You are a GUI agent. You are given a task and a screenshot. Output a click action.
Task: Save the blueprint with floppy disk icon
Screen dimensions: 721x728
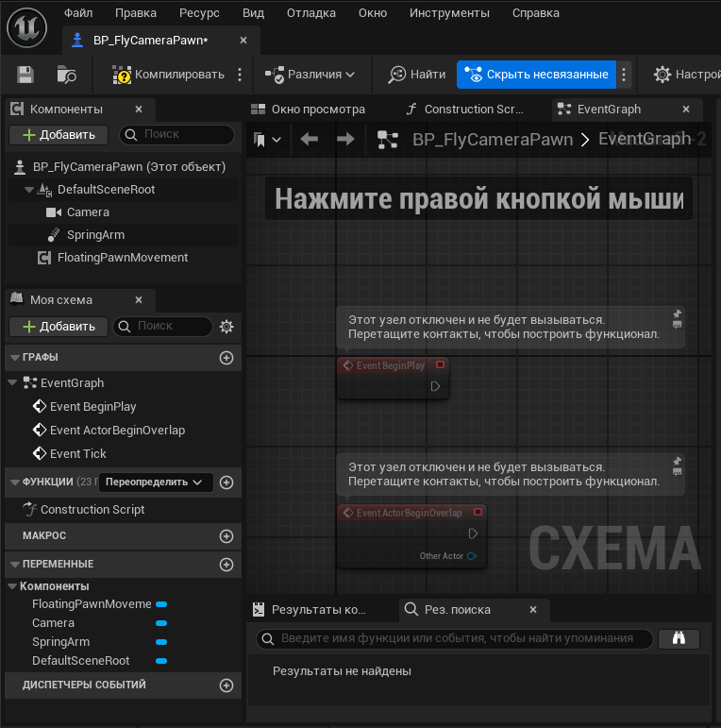pyautogui.click(x=25, y=75)
